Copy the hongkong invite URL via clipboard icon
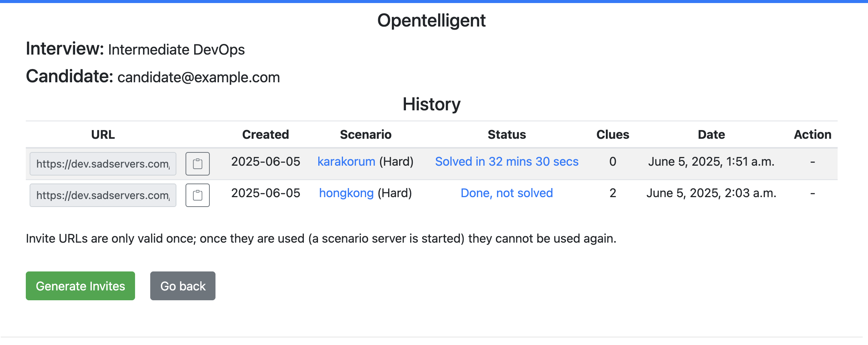Screen dimensions: 868x345 point(197,195)
